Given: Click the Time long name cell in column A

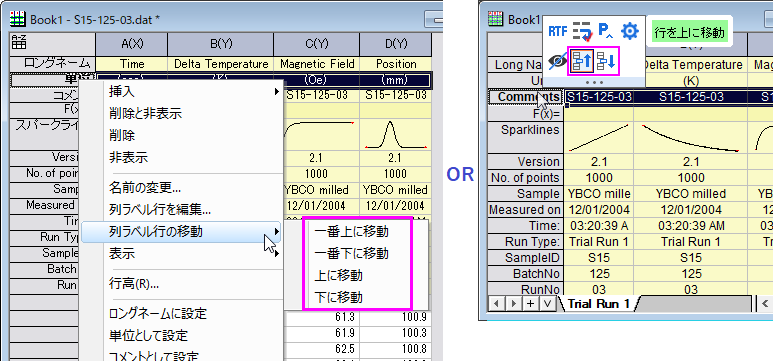Looking at the screenshot, I should tap(132, 64).
